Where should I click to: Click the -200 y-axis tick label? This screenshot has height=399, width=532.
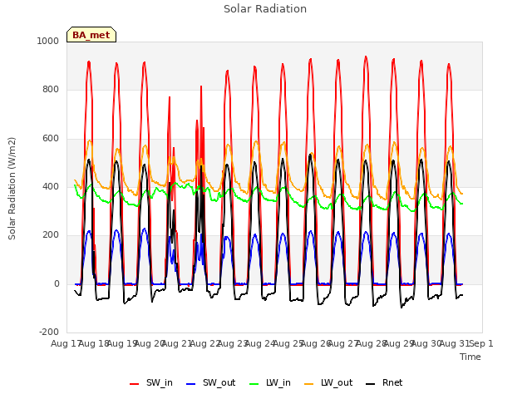[49, 332]
